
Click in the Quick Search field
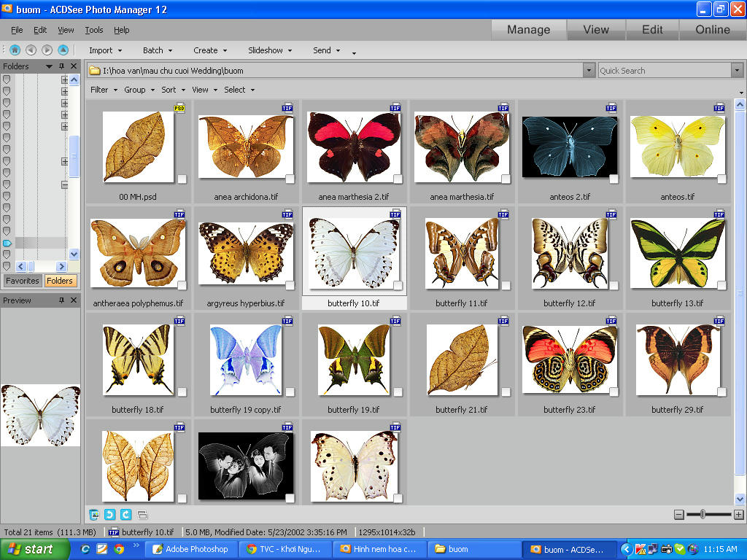point(665,71)
